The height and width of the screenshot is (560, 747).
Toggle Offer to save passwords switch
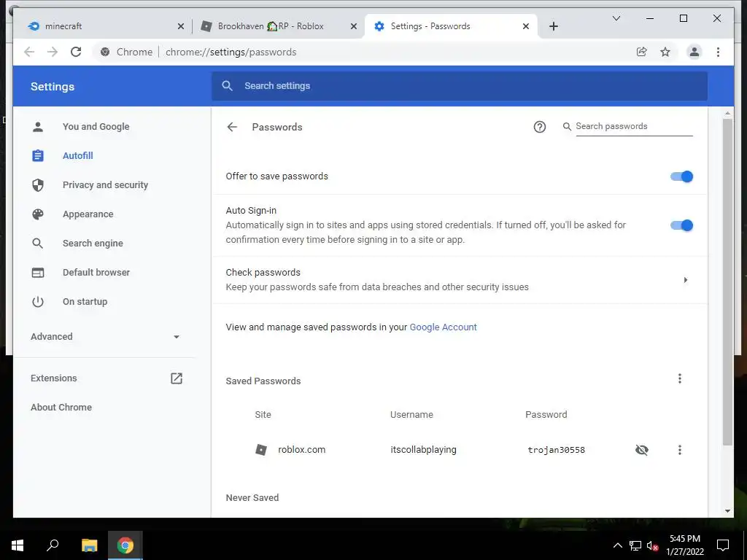682,176
